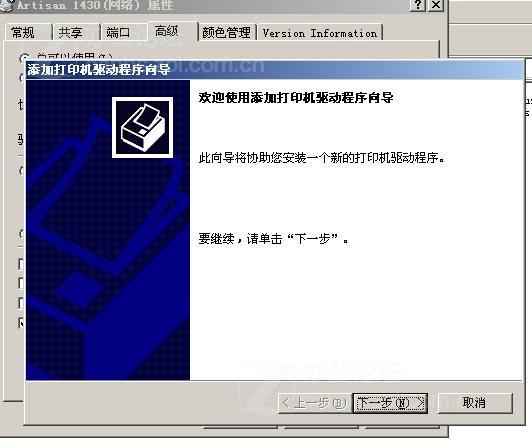532x446 pixels.
Task: Click the white printer icon in the wizard
Action: tap(142, 128)
